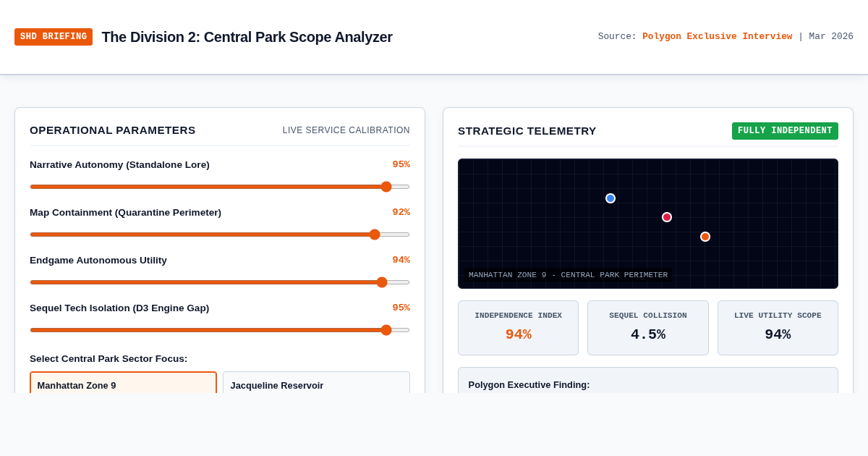Click the Map Containment 92% value
The height and width of the screenshot is (456, 868).
coord(401,212)
